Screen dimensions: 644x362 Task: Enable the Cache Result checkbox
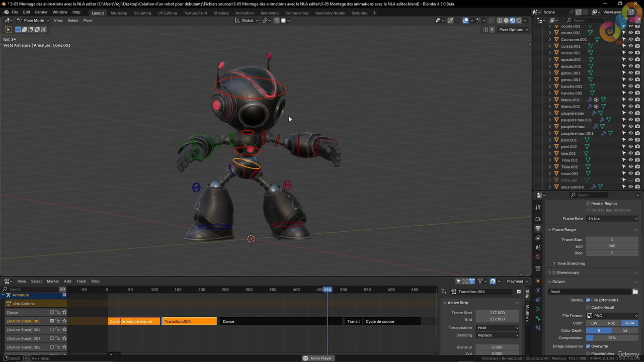[x=588, y=307]
